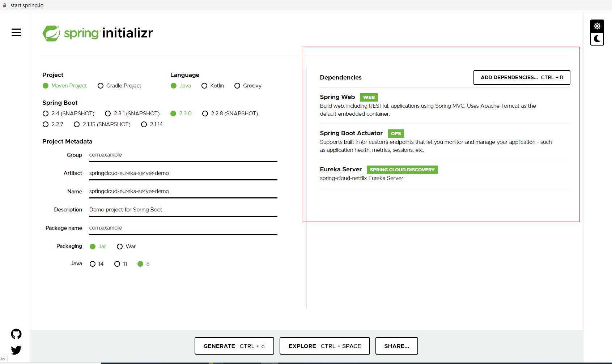Image resolution: width=612 pixels, height=364 pixels.
Task: Select Spring Boot 2.4 (SNAPSHOT)
Action: pyautogui.click(x=68, y=114)
